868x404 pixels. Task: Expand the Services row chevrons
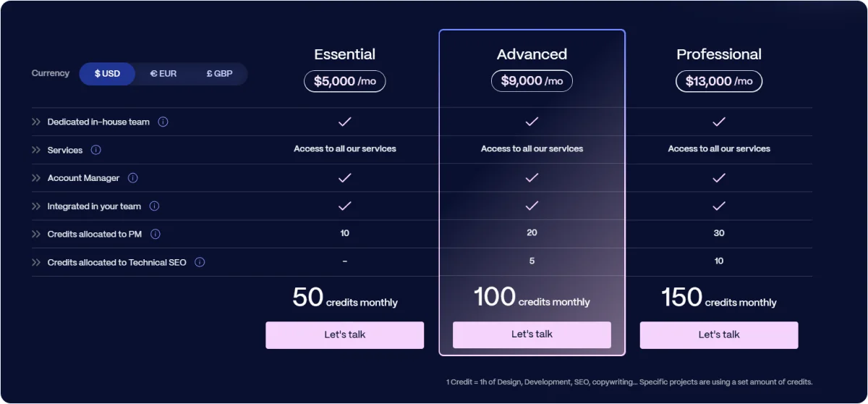[36, 150]
